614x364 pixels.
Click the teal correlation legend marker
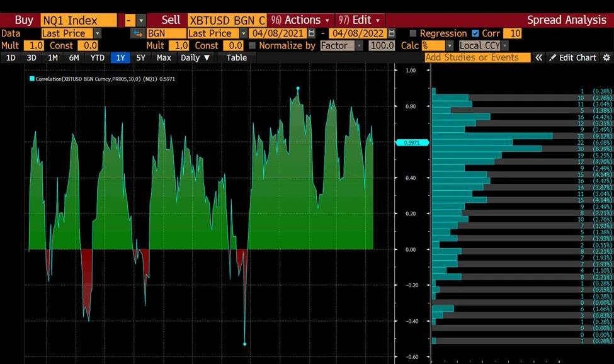[32, 79]
